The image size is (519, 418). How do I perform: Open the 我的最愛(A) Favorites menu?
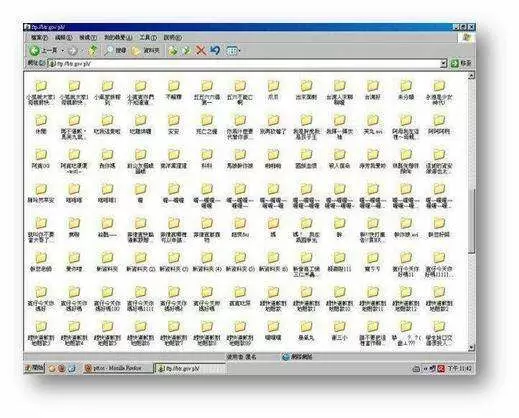click(118, 37)
